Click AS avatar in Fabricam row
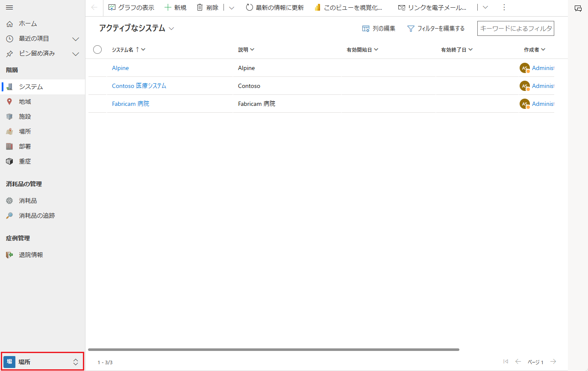This screenshot has height=371, width=588. pyautogui.click(x=525, y=104)
